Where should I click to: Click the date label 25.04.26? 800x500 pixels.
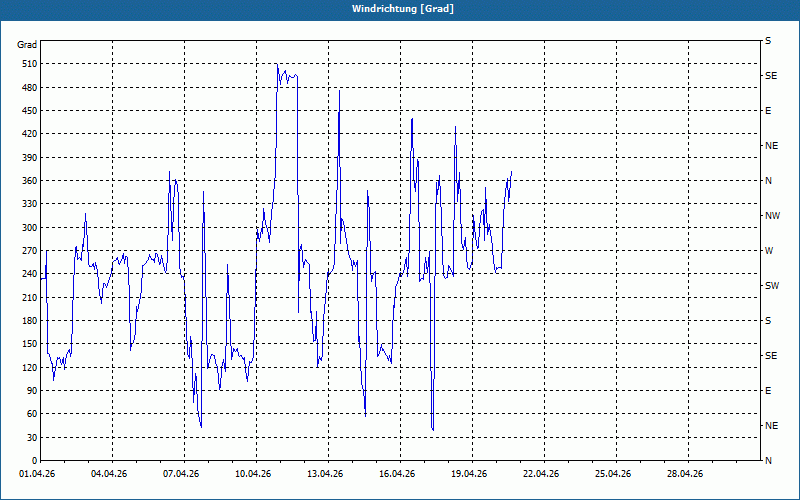point(613,474)
